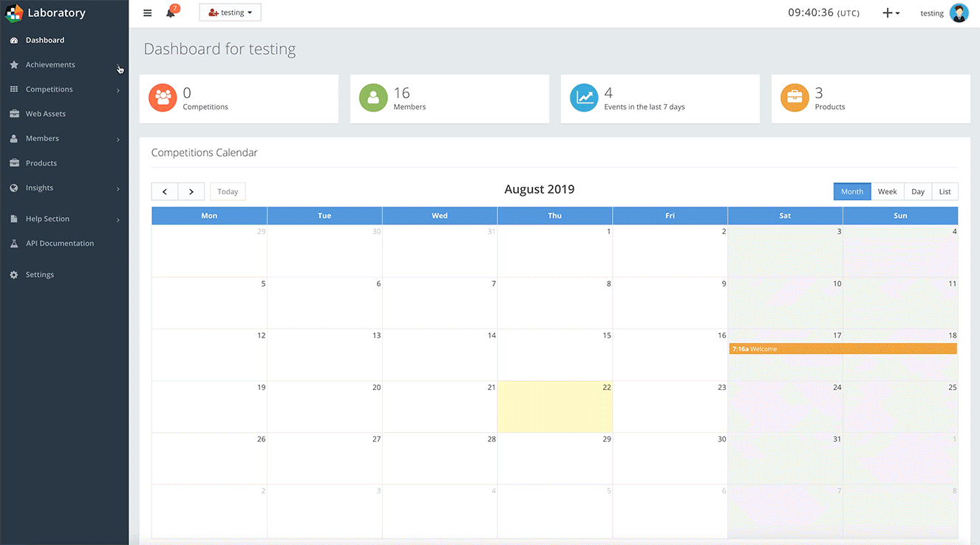Click the hamburger menu icon
The width and height of the screenshot is (980, 545).
(148, 13)
